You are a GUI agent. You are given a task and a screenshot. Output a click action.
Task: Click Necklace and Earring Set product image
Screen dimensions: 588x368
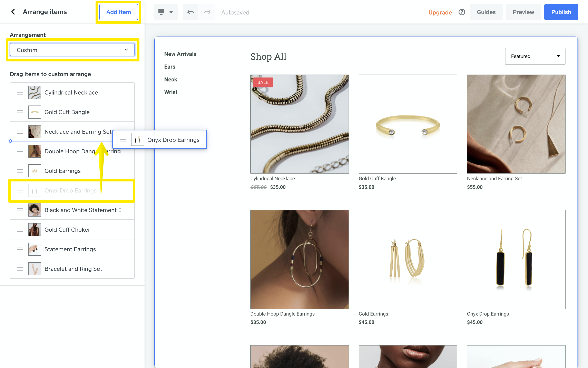tap(516, 124)
